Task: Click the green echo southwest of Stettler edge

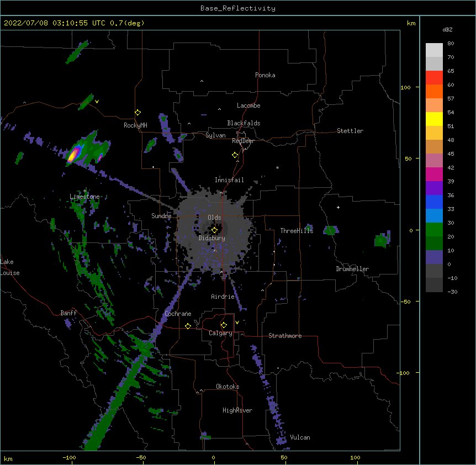Action: coord(382,240)
